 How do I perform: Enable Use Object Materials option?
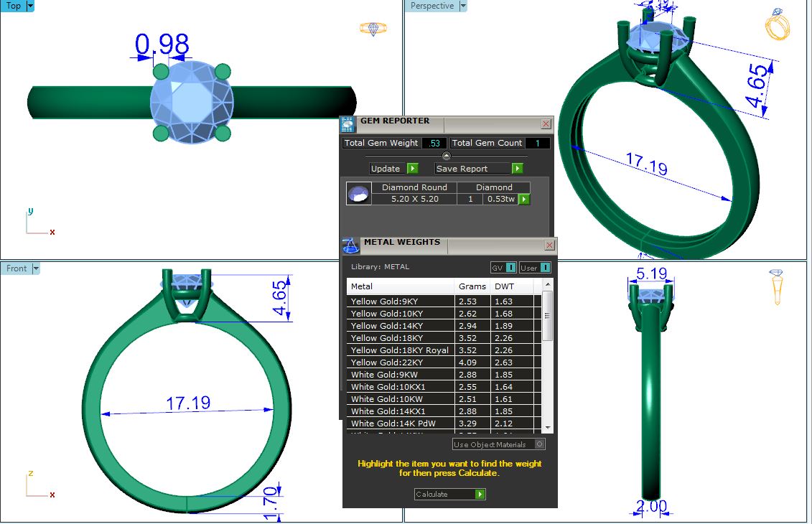coord(539,444)
